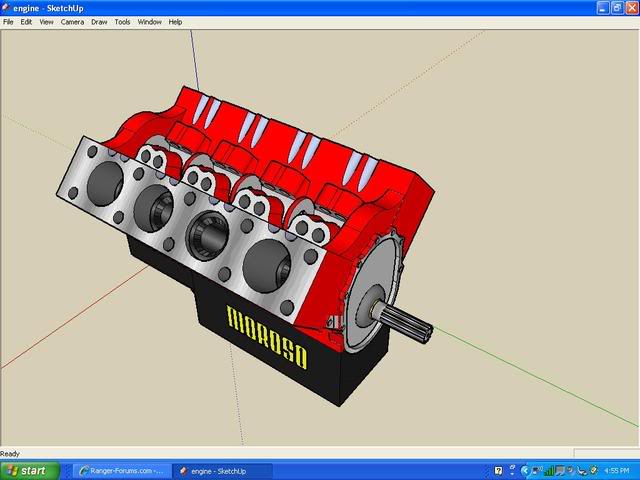640x480 pixels.
Task: Click the green signal bars tray icon
Action: coord(549,471)
